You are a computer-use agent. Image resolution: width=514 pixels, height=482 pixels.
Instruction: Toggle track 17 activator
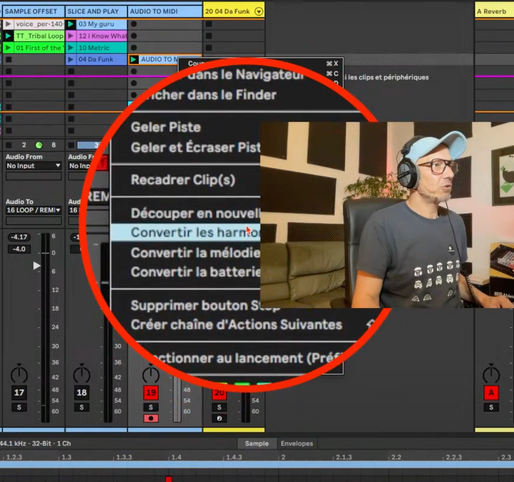click(x=19, y=393)
